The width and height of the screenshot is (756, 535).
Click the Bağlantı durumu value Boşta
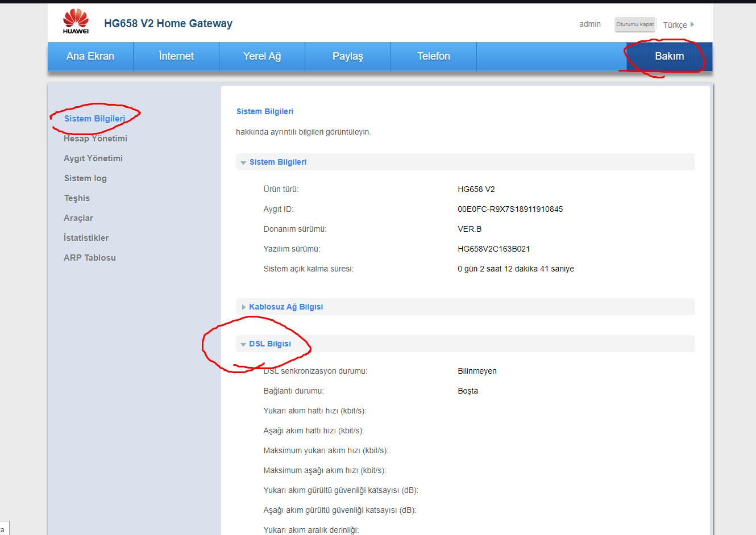(468, 391)
